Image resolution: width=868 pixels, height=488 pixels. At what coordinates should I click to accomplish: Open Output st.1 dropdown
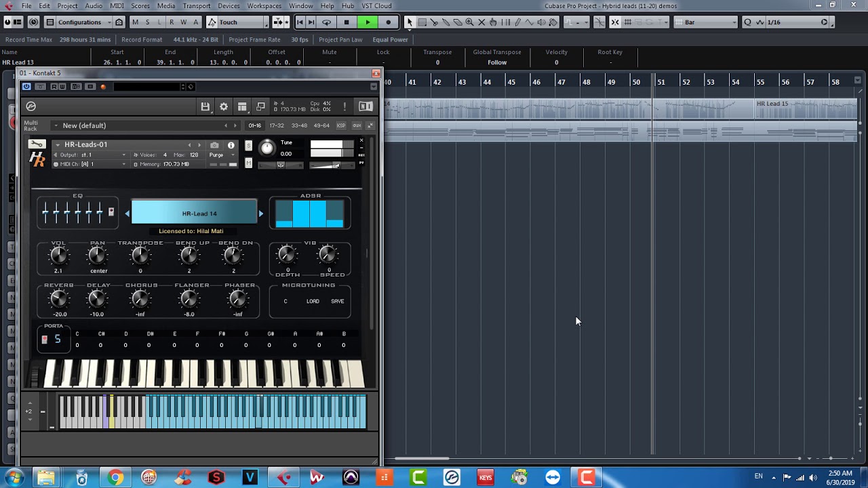tap(90, 155)
